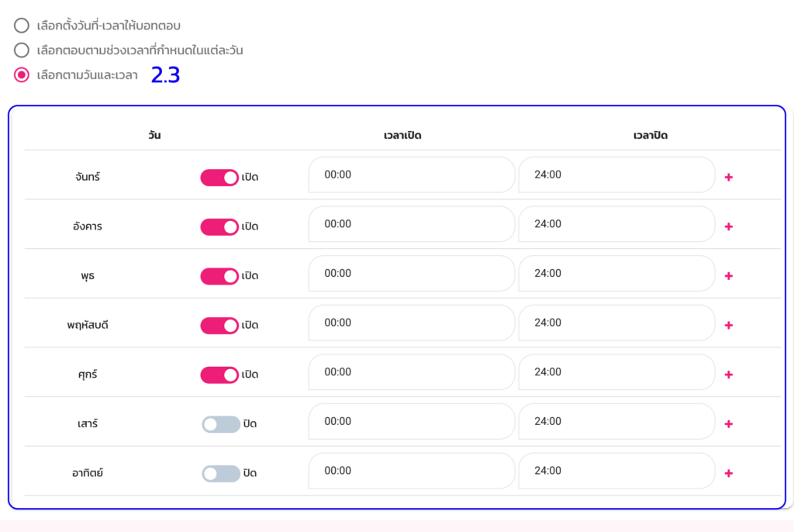Turn off the Friday (ศุกร์) toggle
The width and height of the screenshot is (794, 532).
(x=219, y=375)
